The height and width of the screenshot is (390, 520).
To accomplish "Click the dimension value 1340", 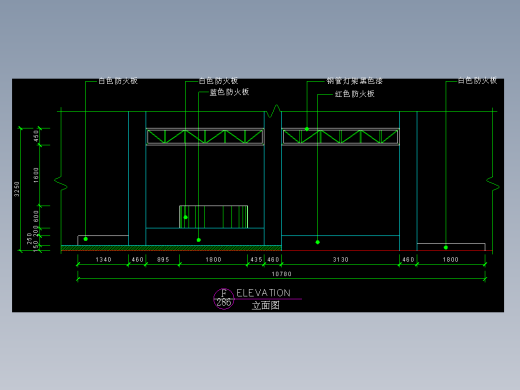I will click(103, 260).
